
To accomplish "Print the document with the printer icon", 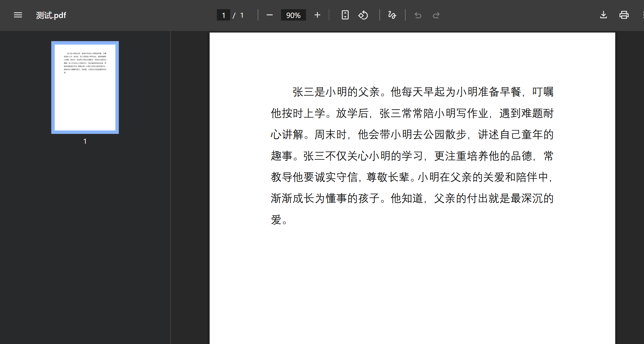I will click(624, 15).
